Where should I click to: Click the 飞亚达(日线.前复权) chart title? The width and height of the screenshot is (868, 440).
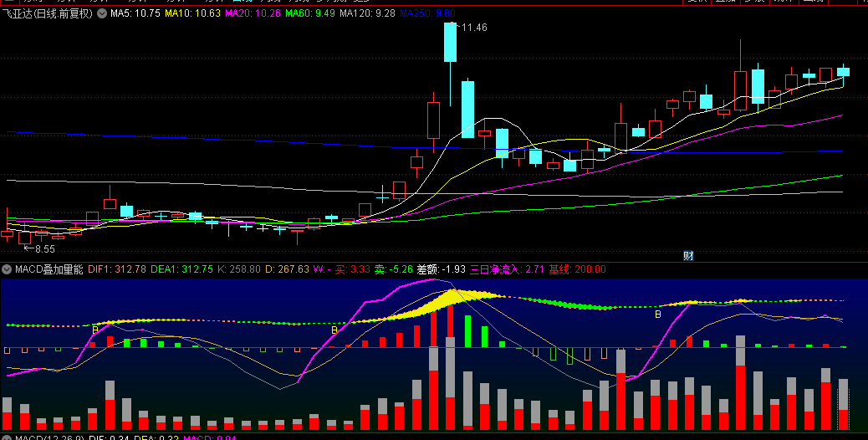pyautogui.click(x=48, y=14)
